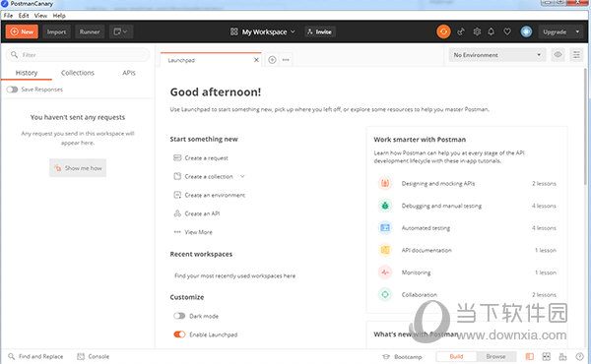Switch to the APIs tab

click(x=128, y=73)
